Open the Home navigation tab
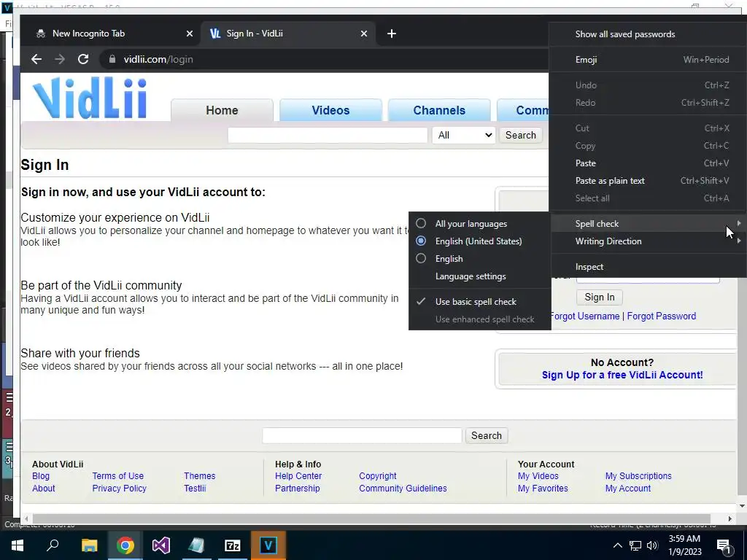This screenshot has height=560, width=747. click(222, 111)
